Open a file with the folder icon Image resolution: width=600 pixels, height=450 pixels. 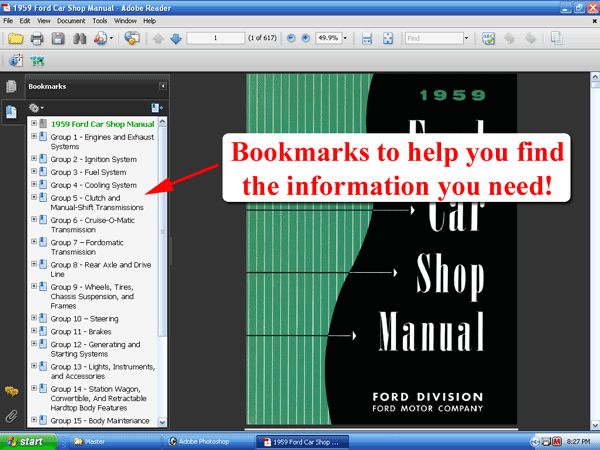pyautogui.click(x=16, y=38)
